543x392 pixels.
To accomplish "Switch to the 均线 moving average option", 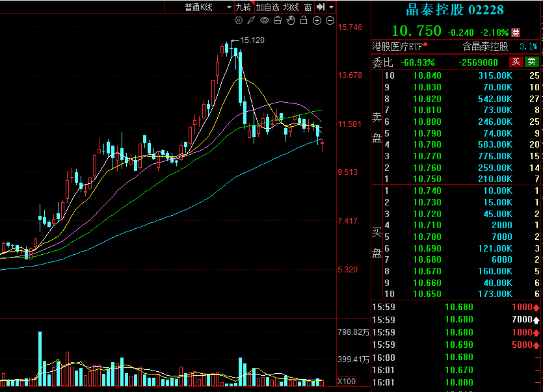I will (291, 7).
